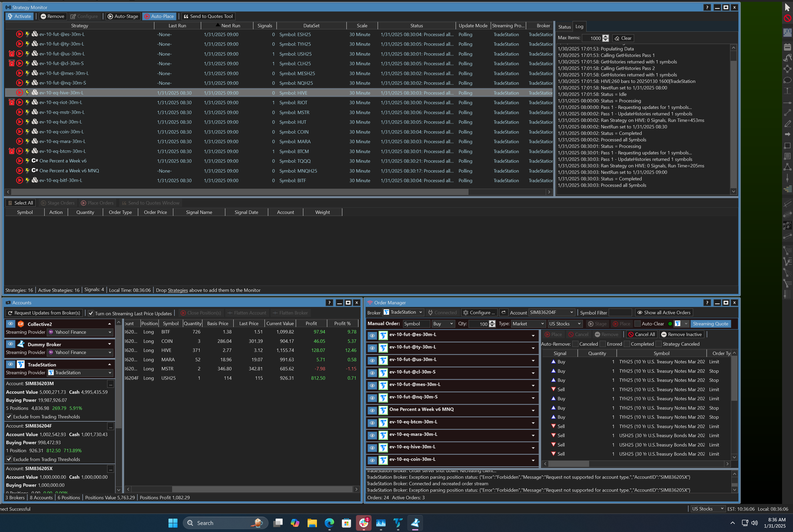This screenshot has width=793, height=532.
Task: Hide Collective2 broker using eye toggle
Action: coord(10,324)
